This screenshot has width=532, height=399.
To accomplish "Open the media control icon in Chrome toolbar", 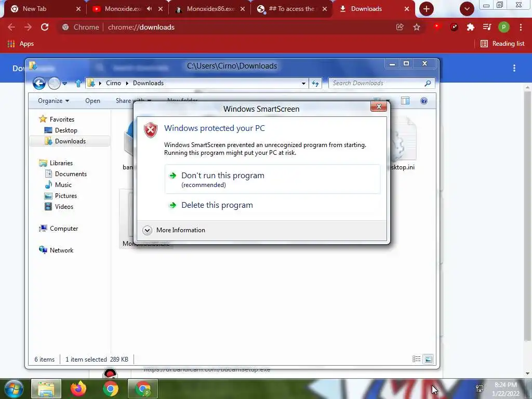I will pos(487,27).
